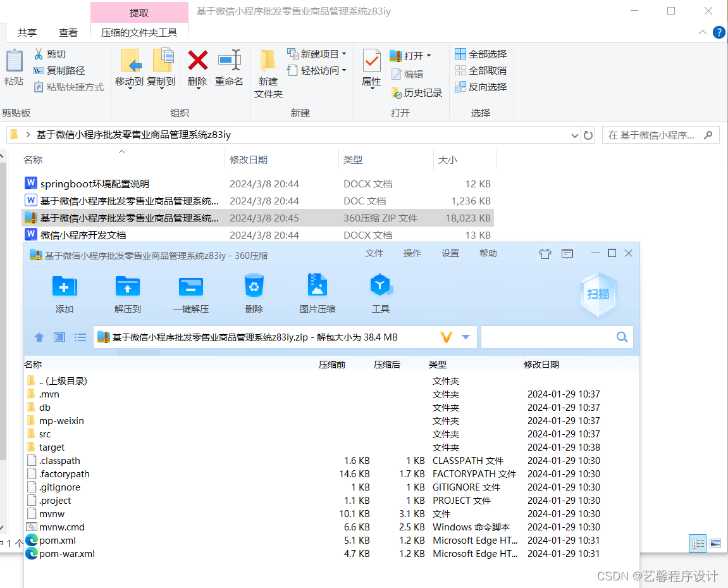This screenshot has height=588, width=728.
Task: Click the 解压到 (Extract to) icon
Action: point(127,293)
